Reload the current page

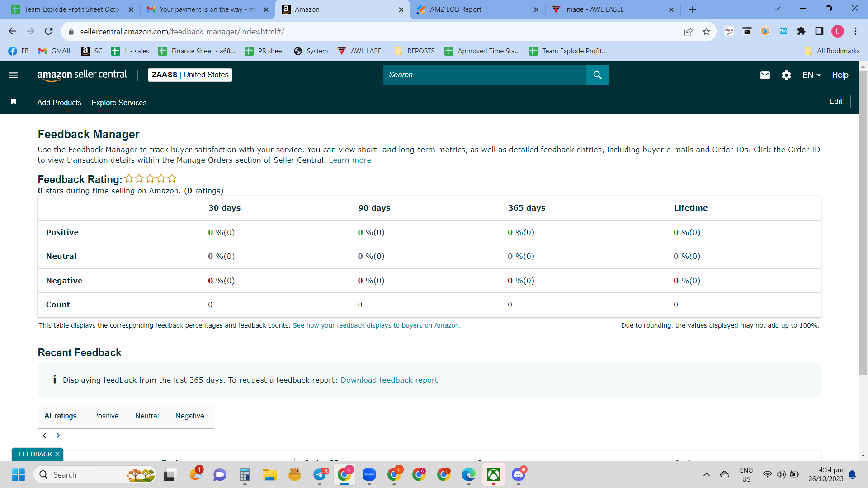[x=49, y=31]
